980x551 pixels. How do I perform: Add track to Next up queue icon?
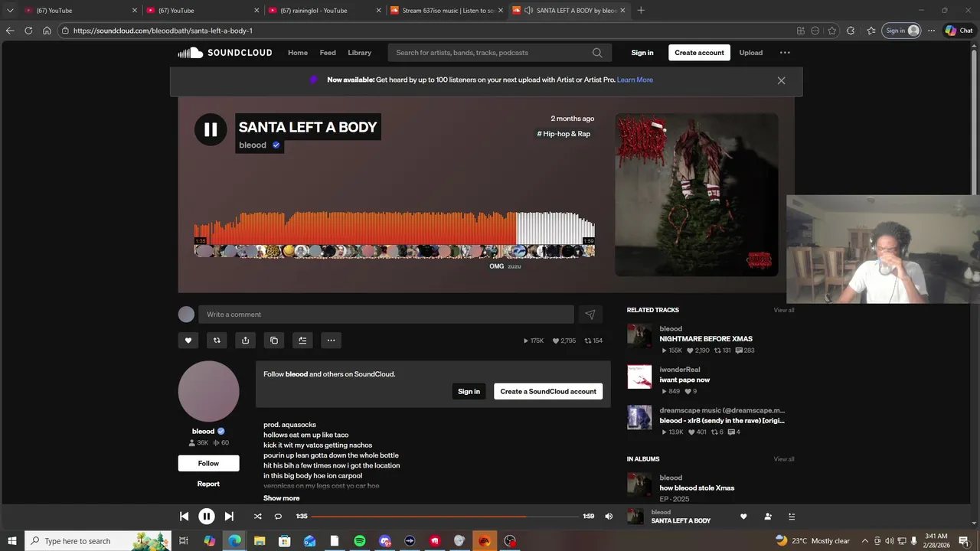point(302,341)
